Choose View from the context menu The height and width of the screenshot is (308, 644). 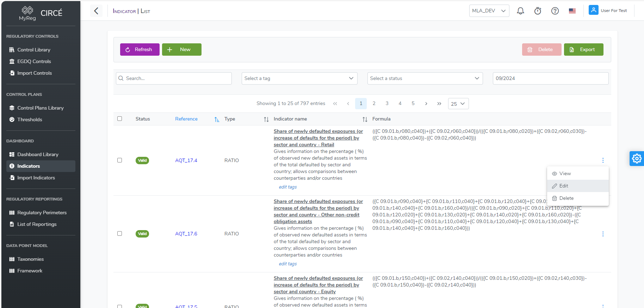(565, 174)
